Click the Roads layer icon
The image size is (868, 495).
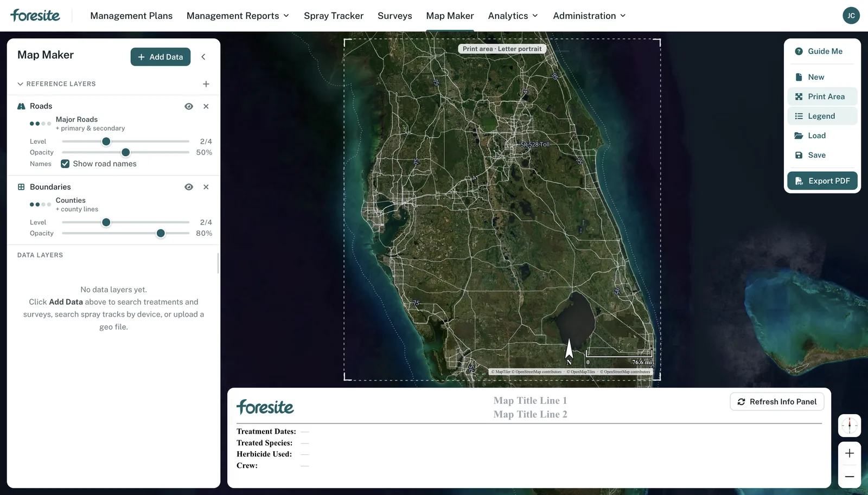21,106
